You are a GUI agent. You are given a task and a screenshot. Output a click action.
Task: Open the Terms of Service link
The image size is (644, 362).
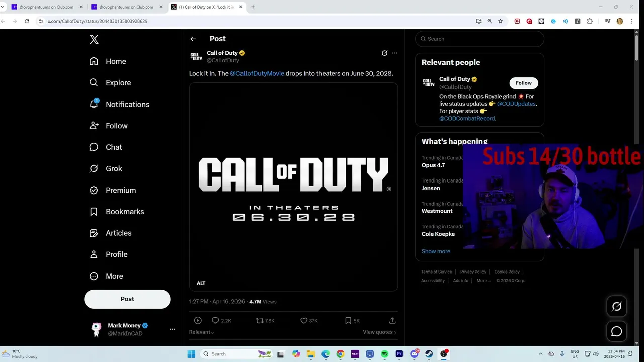click(436, 271)
